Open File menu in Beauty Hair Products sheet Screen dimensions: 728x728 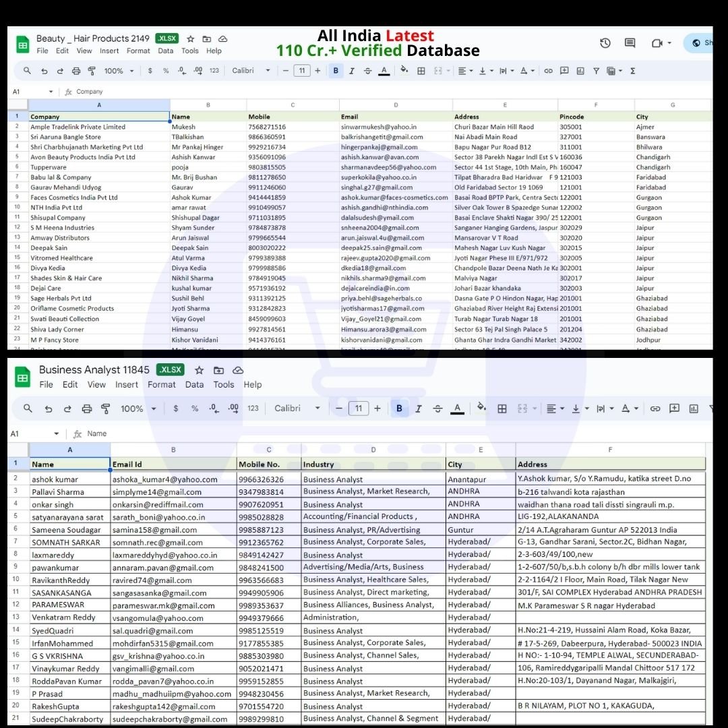[x=42, y=51]
